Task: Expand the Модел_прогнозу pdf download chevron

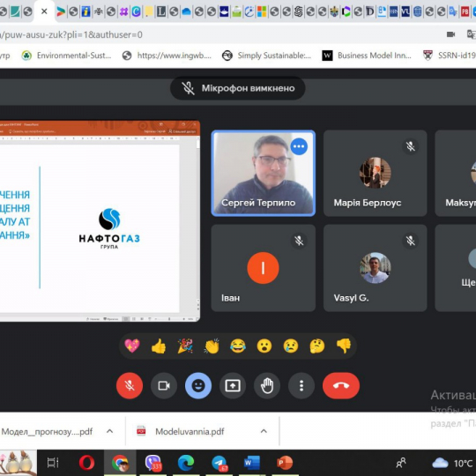Action: click(x=110, y=431)
